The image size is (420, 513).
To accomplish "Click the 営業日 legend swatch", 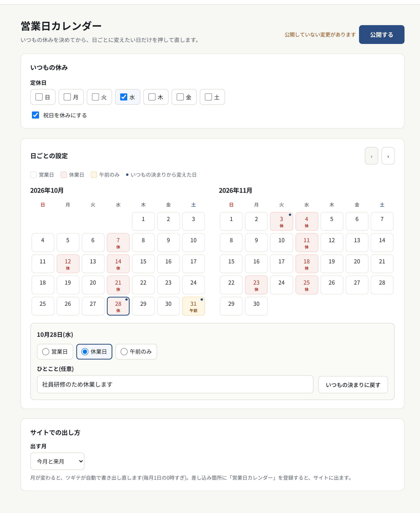I will (x=34, y=175).
